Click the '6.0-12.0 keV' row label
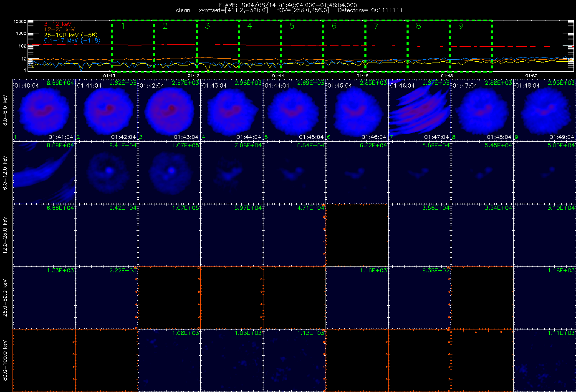Screen dimensions: 576x392 click(5, 173)
